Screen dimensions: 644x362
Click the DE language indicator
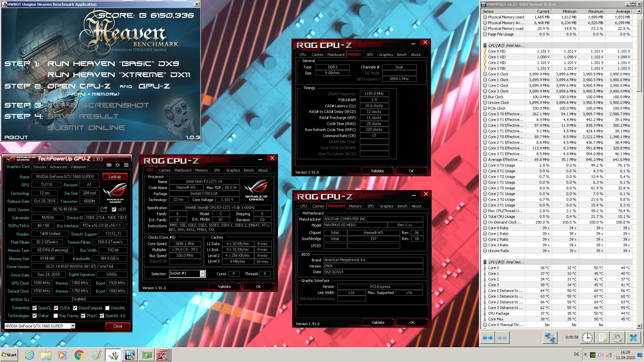tap(577, 354)
